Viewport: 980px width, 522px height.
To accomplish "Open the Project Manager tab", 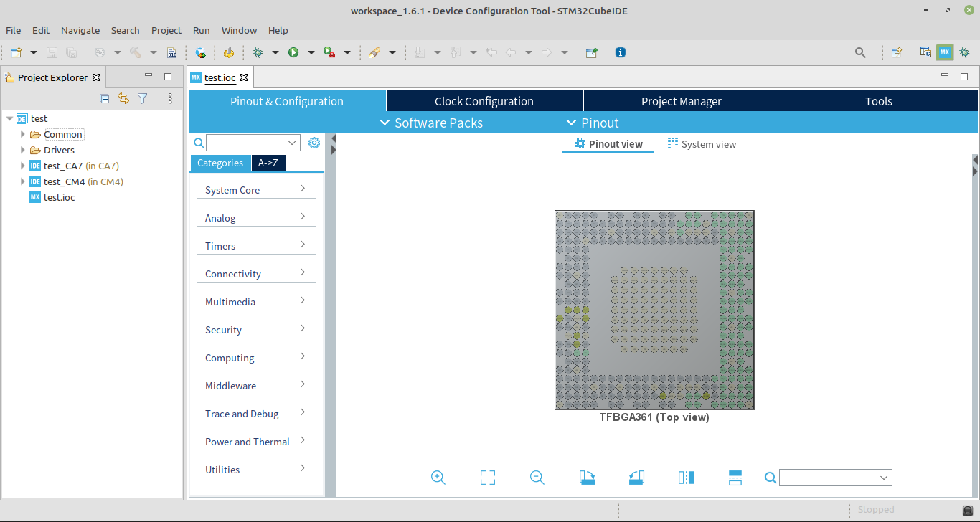I will coord(682,101).
